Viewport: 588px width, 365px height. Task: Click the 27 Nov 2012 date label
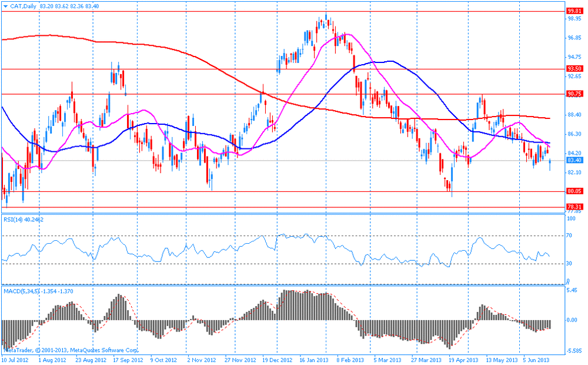pyautogui.click(x=240, y=360)
